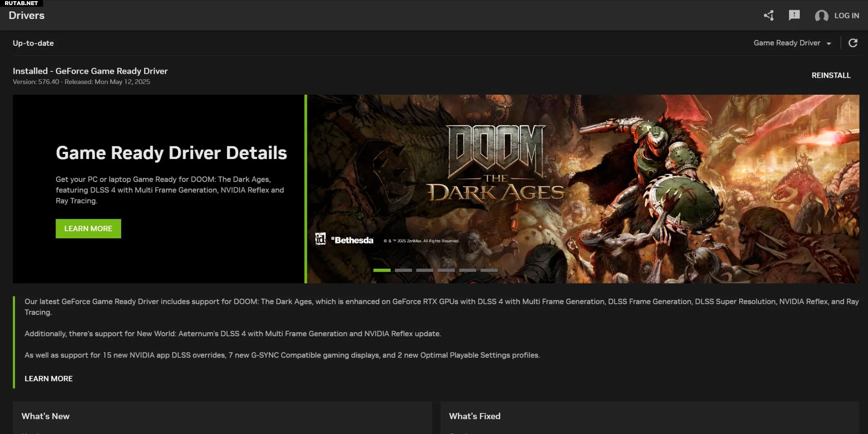868x434 pixels.
Task: Click the share icon in header
Action: click(x=769, y=15)
